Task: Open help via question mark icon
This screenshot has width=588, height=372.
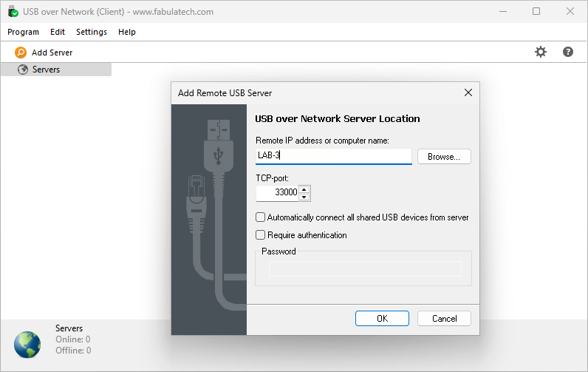Action: click(x=568, y=52)
